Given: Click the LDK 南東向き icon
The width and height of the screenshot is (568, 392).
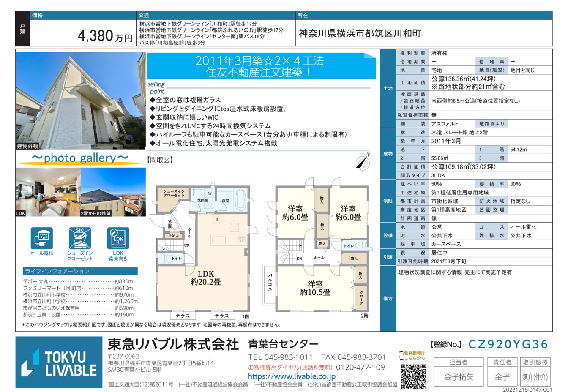Looking at the screenshot, I should tap(118, 239).
